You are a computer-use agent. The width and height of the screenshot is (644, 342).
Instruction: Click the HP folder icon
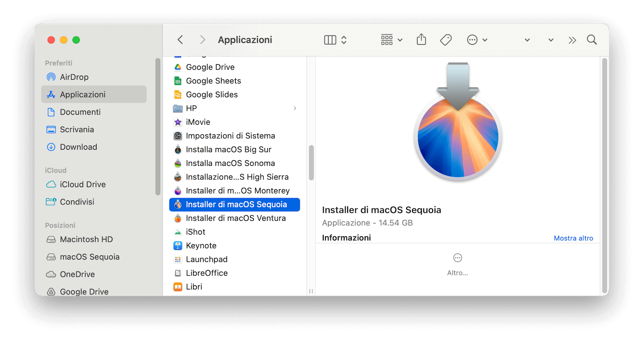pos(178,108)
